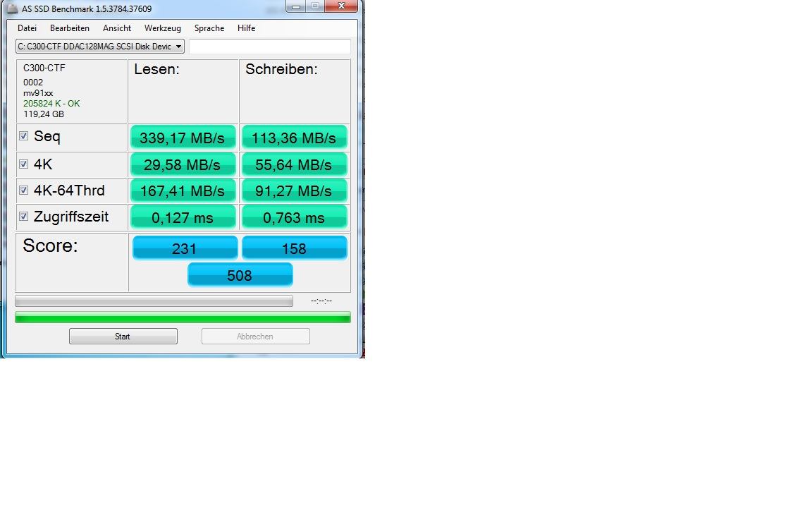Uncheck the Seq test checkbox
The height and width of the screenshot is (508, 812).
click(23, 135)
